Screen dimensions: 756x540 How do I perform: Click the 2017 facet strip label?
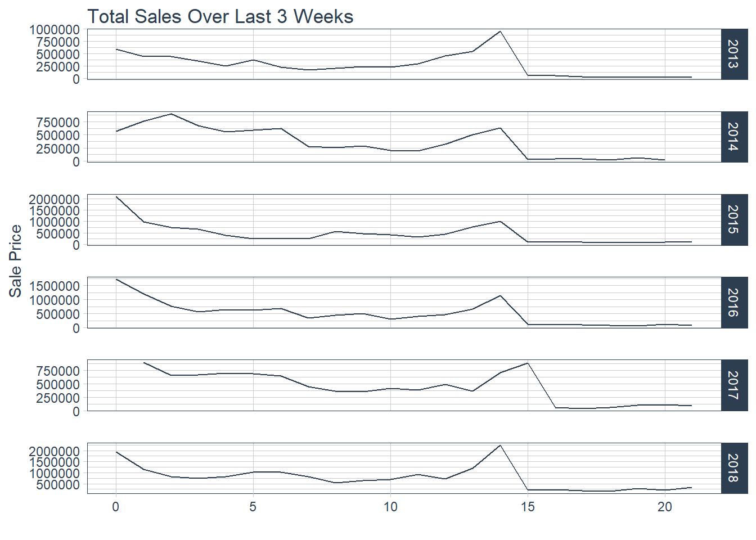(734, 385)
